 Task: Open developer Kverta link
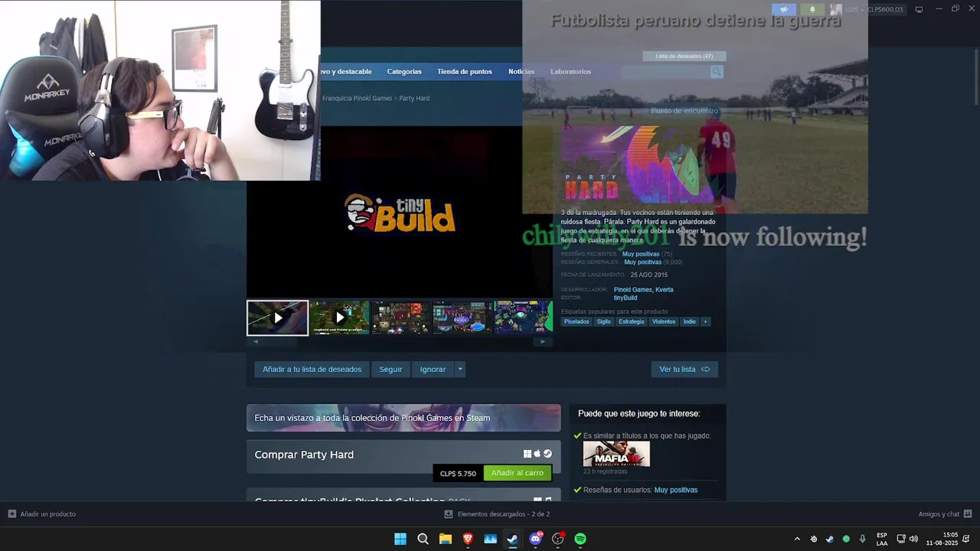click(664, 289)
